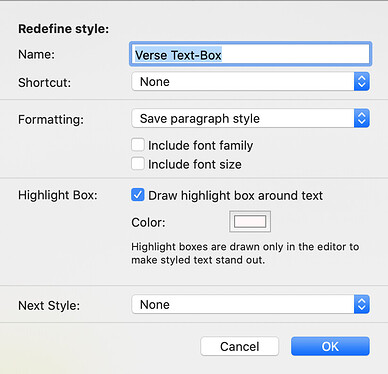Open the Save paragraph style formatting dropdown
The image size is (388, 374).
pos(251,118)
